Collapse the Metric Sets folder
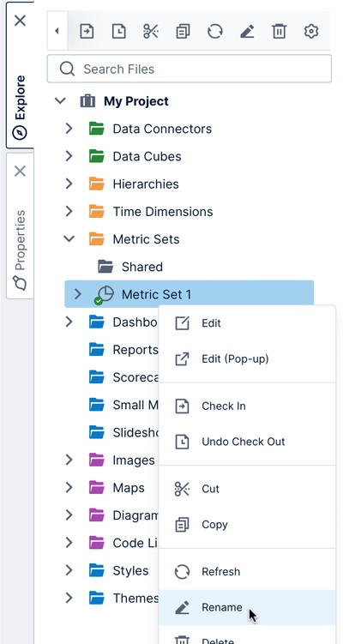The height and width of the screenshot is (644, 343). click(x=69, y=238)
